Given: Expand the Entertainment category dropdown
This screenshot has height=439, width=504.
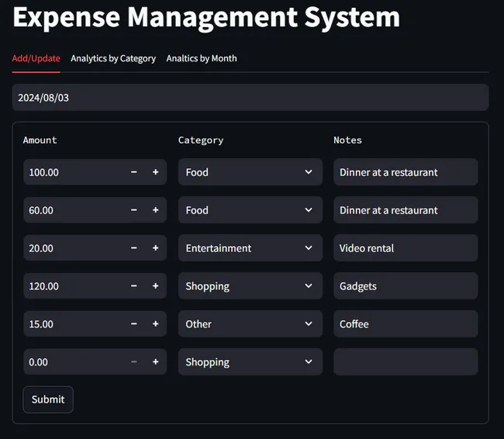Looking at the screenshot, I should [250, 248].
